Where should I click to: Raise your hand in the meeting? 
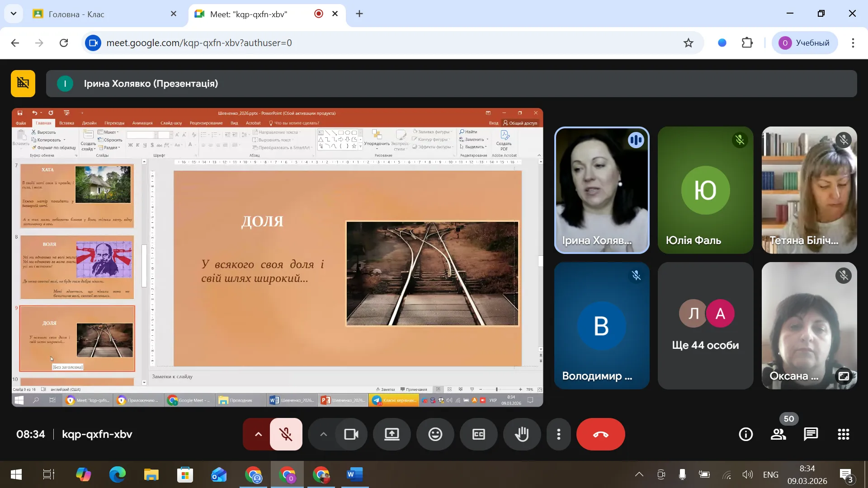[522, 435]
